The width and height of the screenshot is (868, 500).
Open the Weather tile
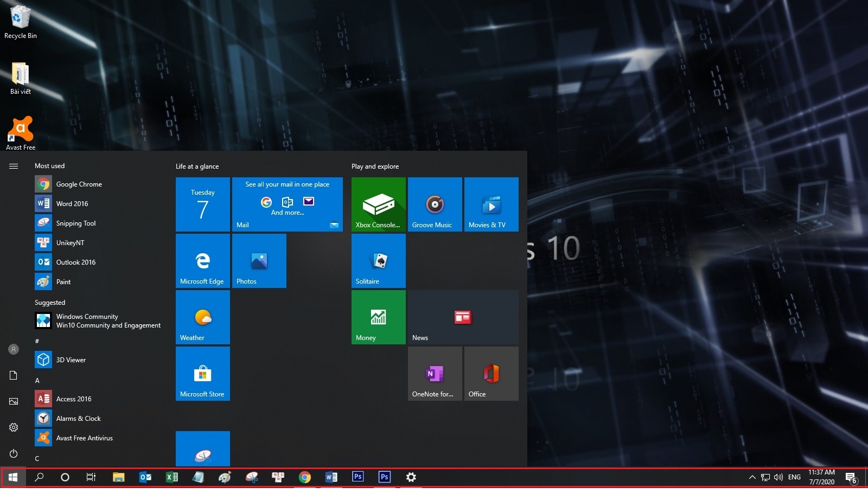202,317
